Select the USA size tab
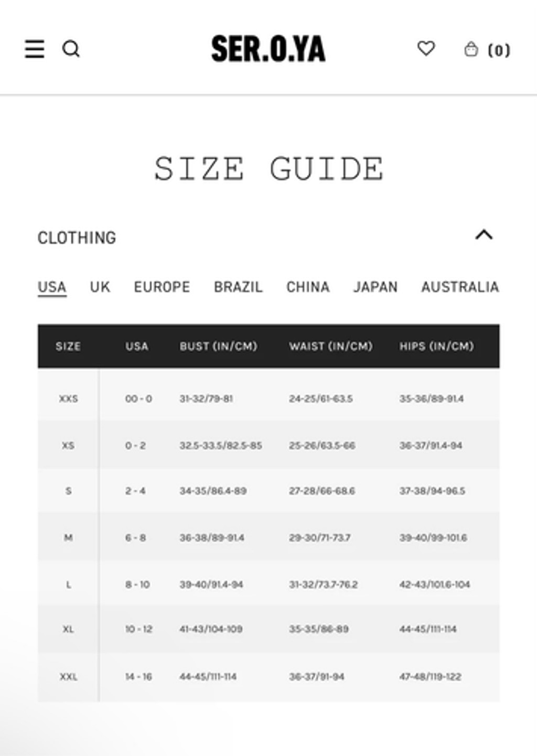The width and height of the screenshot is (537, 756). (52, 287)
